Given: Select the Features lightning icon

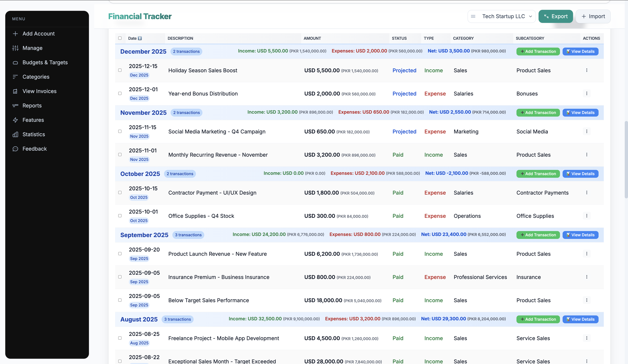Looking at the screenshot, I should click(15, 120).
